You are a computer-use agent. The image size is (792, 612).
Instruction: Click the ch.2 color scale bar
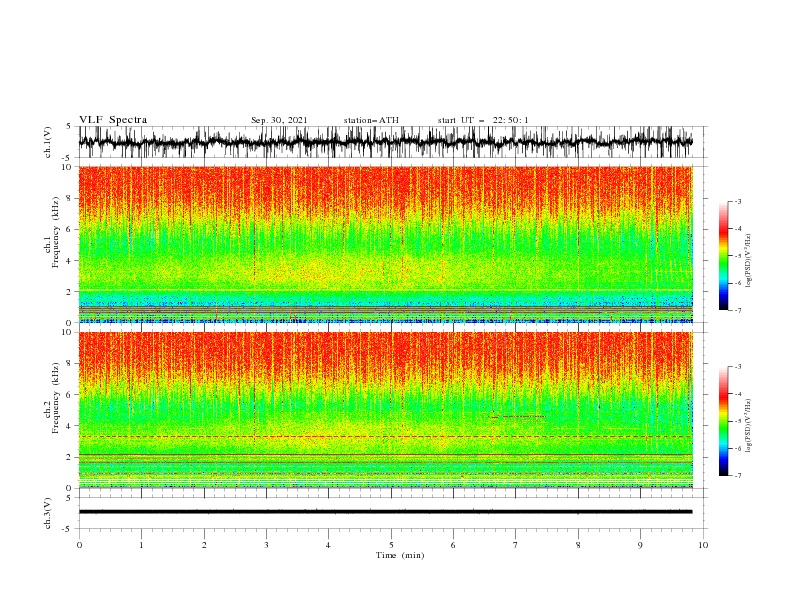click(723, 421)
